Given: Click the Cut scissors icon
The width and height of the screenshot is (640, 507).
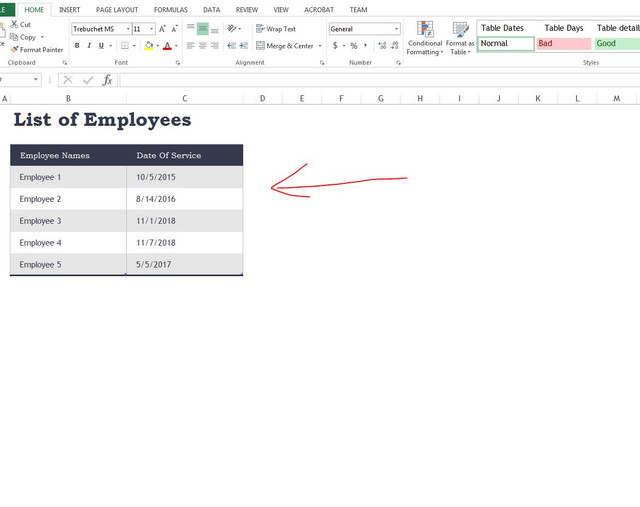Looking at the screenshot, I should 14,24.
